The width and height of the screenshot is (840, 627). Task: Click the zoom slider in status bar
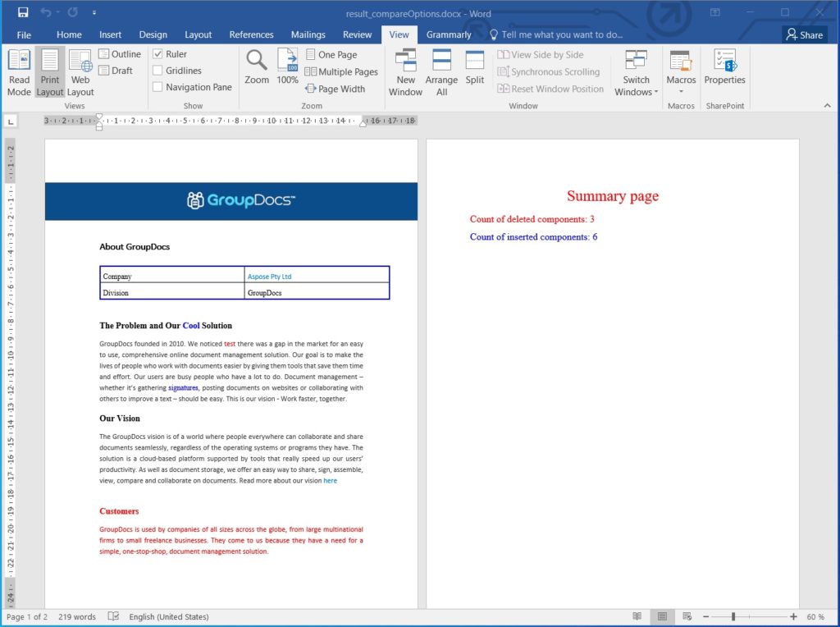(733, 616)
